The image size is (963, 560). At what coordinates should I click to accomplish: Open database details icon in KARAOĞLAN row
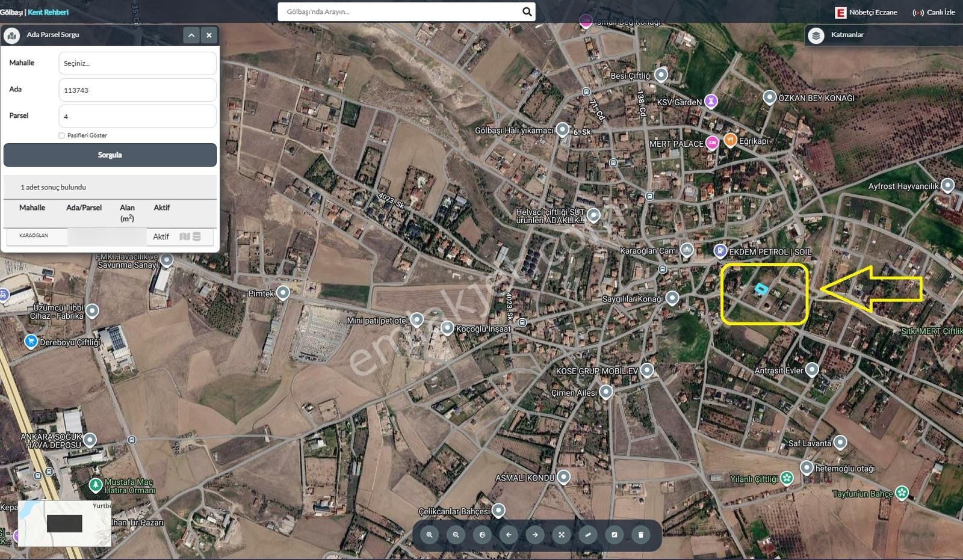(x=197, y=236)
